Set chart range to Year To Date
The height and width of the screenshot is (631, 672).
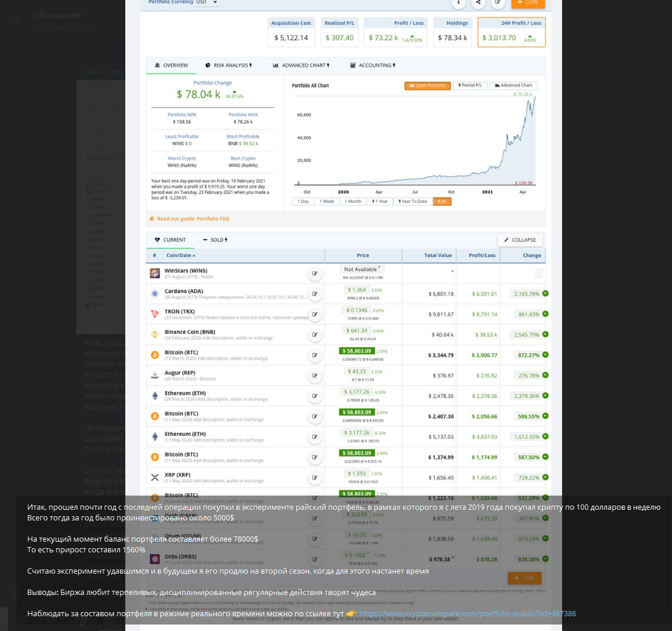pyautogui.click(x=413, y=201)
